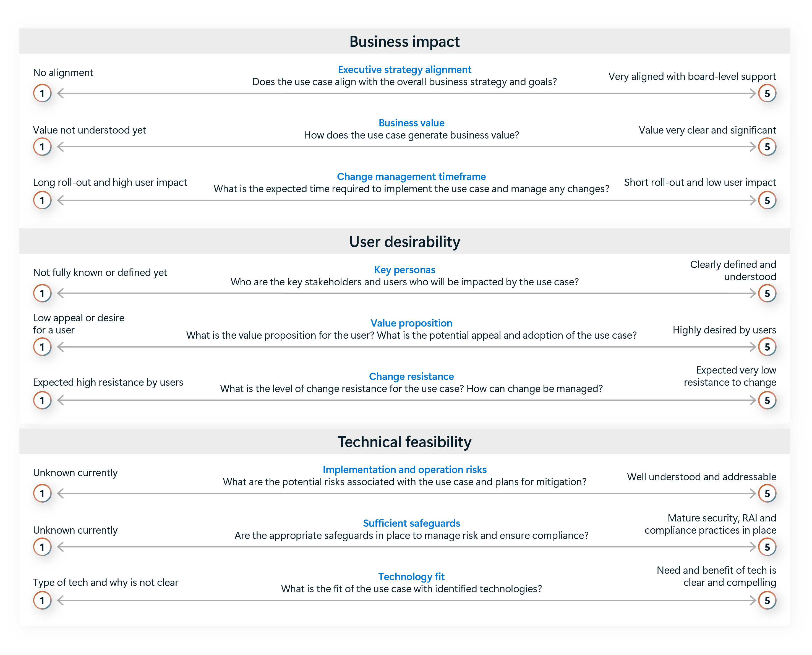
Task: Click the 1 circle for Implementation and operation risks
Action: tap(42, 493)
